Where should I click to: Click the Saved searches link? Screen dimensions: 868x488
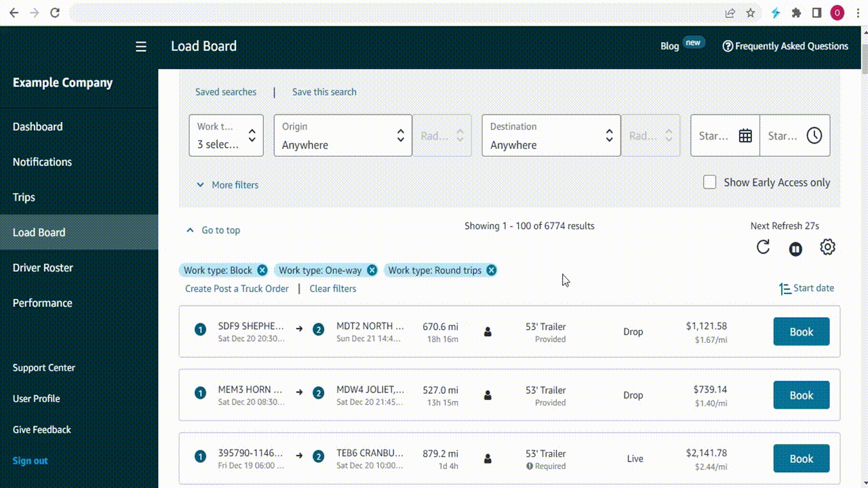click(226, 92)
